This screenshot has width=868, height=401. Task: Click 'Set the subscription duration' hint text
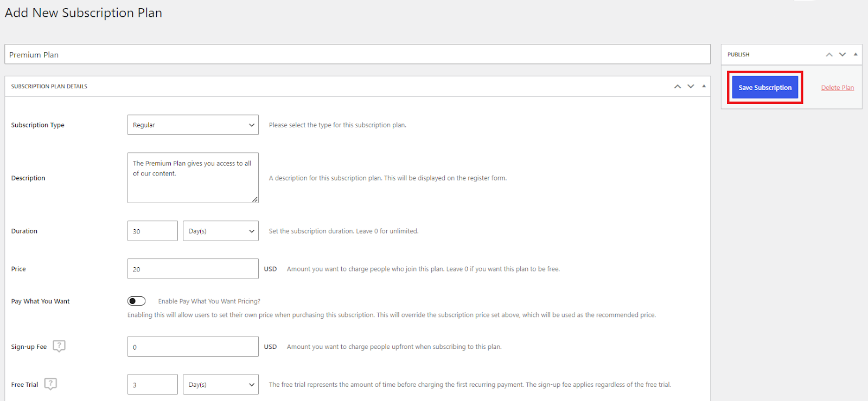tap(343, 231)
